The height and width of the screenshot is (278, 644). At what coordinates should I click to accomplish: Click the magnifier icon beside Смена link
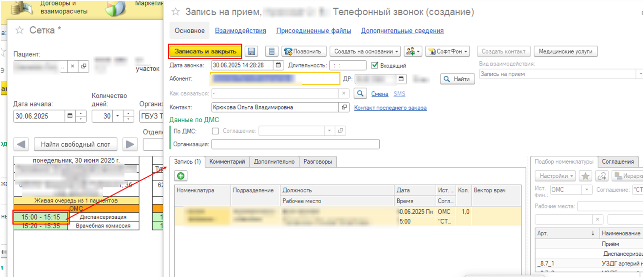pyautogui.click(x=360, y=93)
